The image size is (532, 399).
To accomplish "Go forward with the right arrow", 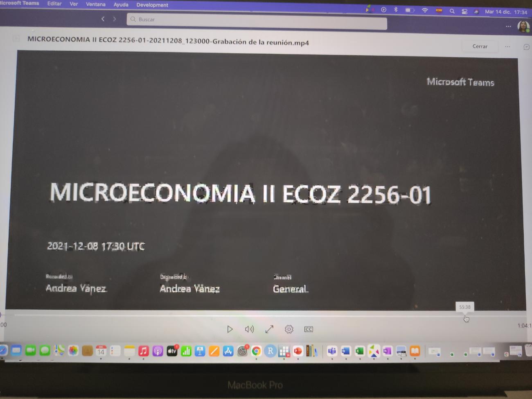I will 115,19.
